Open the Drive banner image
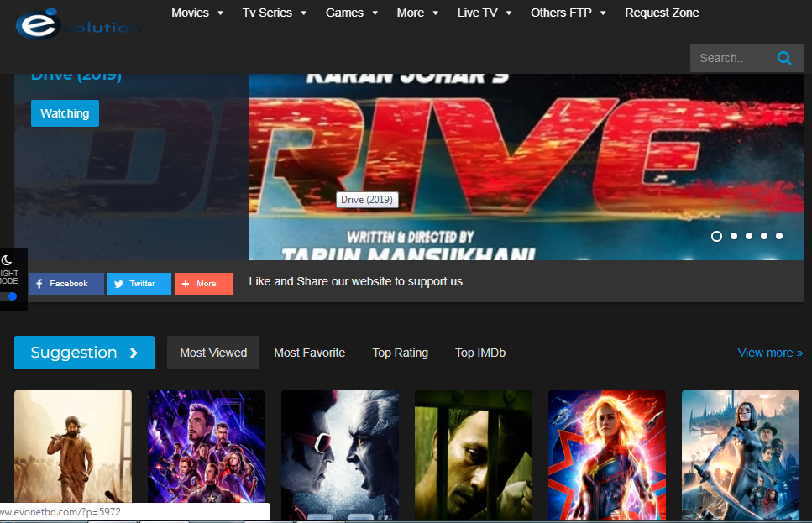Viewport: 812px width, 523px height. 526,167
